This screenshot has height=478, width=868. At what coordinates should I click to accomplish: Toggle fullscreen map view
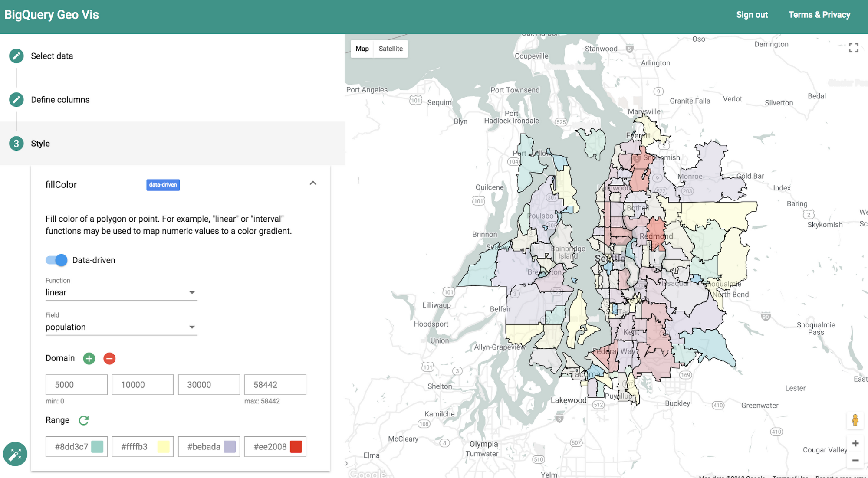(854, 48)
